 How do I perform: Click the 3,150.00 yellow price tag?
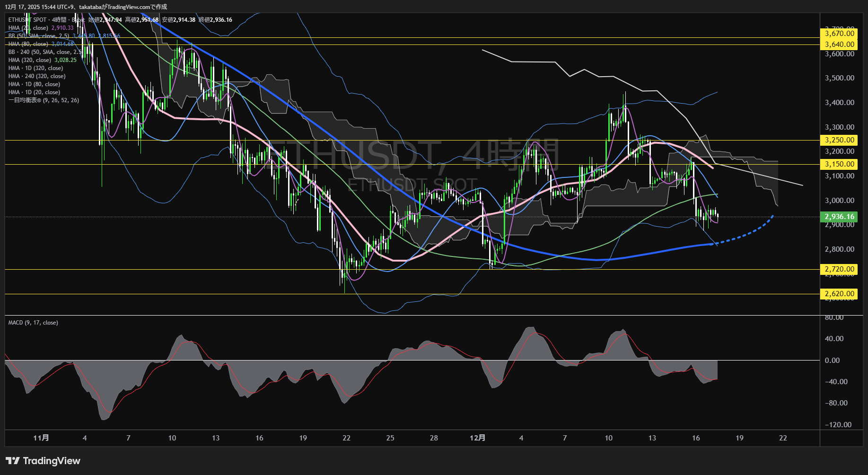pyautogui.click(x=839, y=164)
